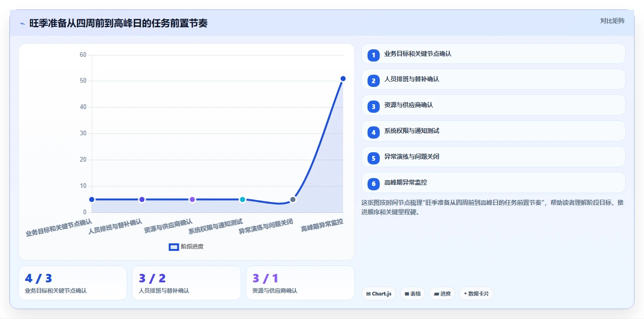Click the number 1 badge in the step list

[374, 55]
